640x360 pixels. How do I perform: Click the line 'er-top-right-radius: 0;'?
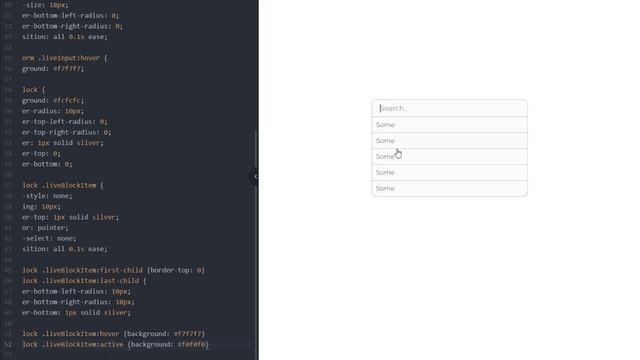click(x=67, y=132)
